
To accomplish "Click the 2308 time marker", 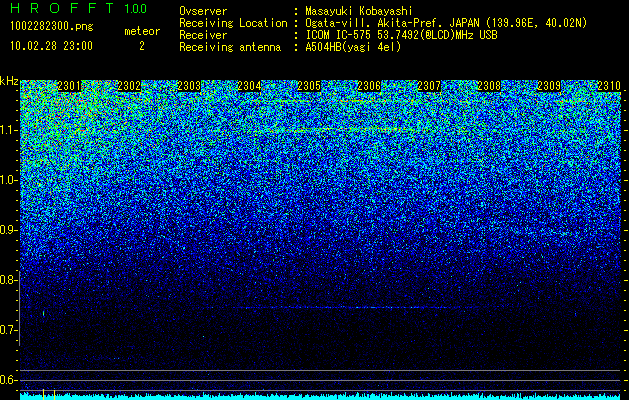I will click(489, 86).
